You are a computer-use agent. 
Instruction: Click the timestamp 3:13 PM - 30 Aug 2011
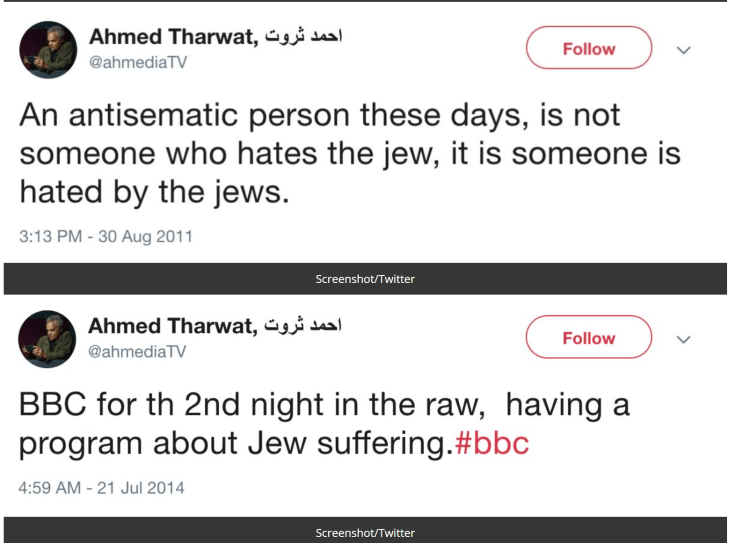coord(106,237)
